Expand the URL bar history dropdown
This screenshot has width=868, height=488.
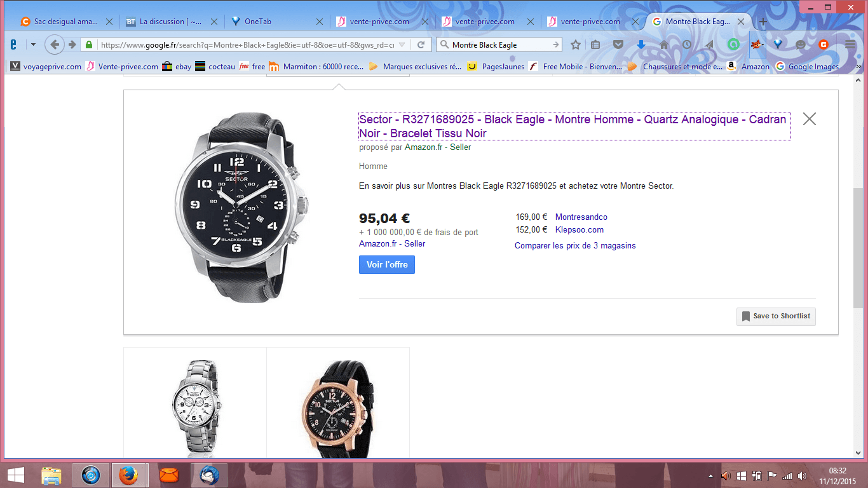click(402, 44)
